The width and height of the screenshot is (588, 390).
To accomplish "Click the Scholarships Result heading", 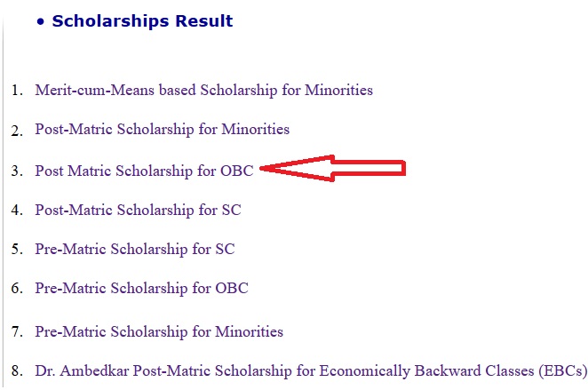I will pos(142,21).
